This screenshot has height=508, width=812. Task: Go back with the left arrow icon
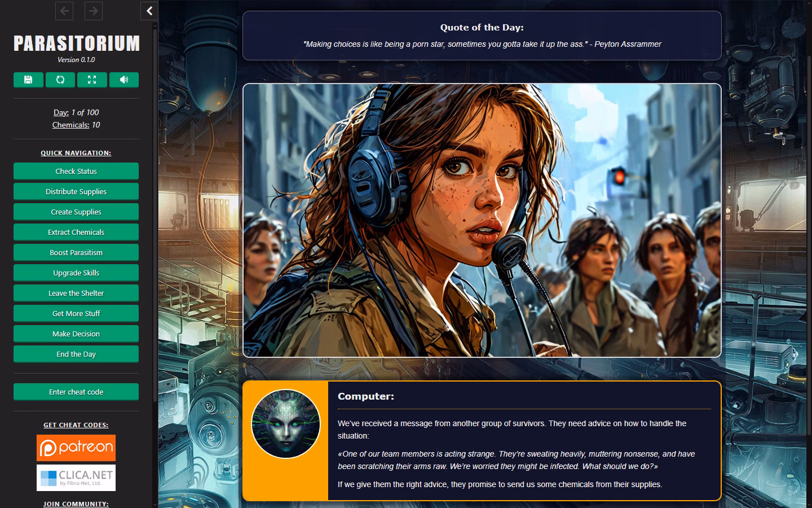click(x=64, y=11)
